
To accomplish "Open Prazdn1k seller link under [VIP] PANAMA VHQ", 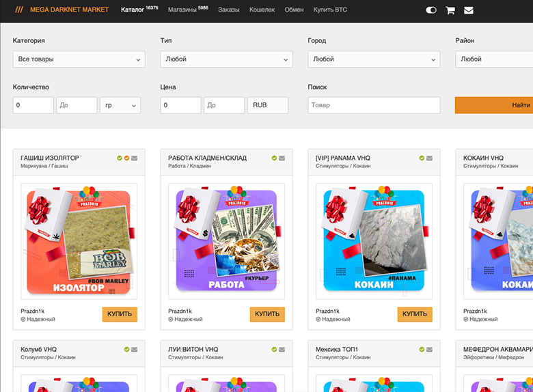I will (x=328, y=311).
